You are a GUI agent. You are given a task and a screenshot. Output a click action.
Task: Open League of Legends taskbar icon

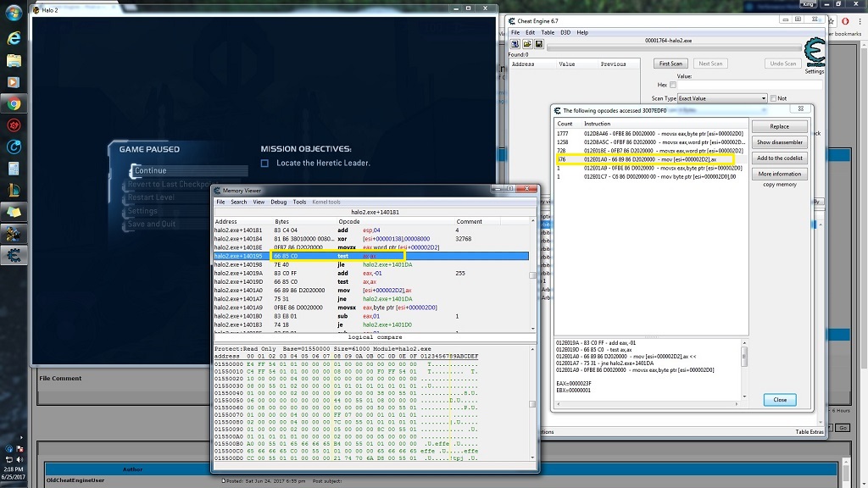(x=14, y=191)
